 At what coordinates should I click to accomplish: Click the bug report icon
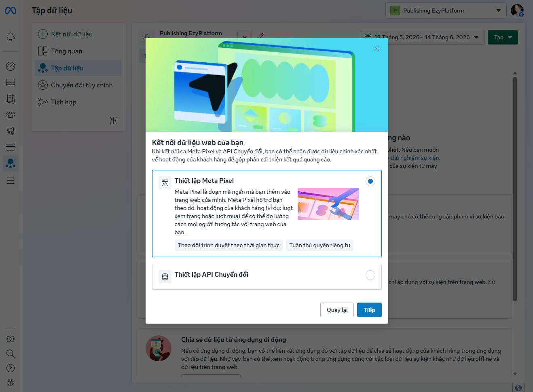coord(11,383)
